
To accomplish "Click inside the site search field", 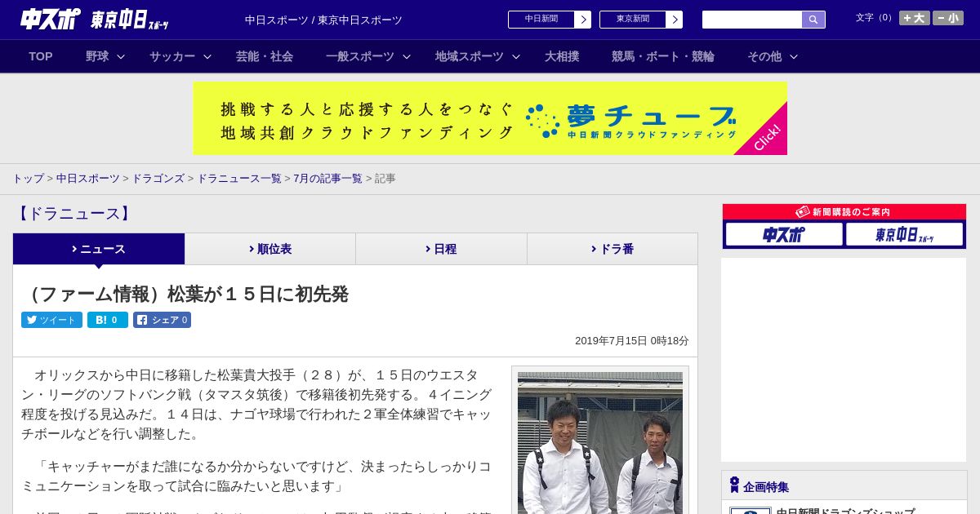I will 752,20.
